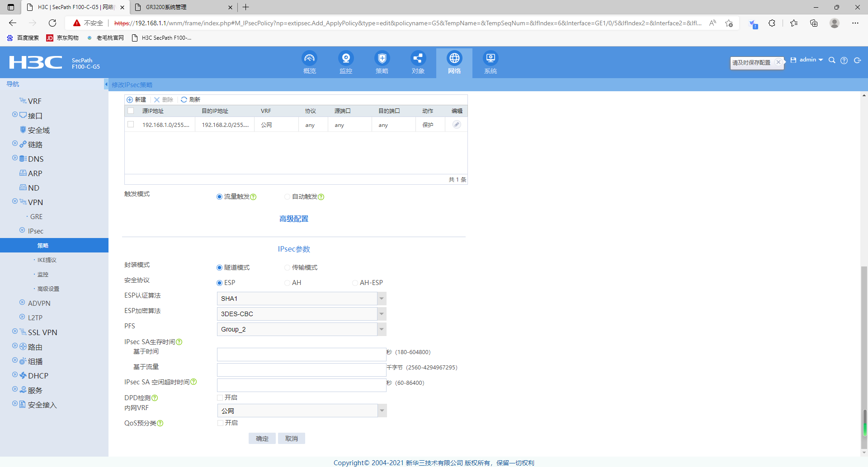Open the 系统 system icon
This screenshot has width=868, height=467.
tap(491, 59)
